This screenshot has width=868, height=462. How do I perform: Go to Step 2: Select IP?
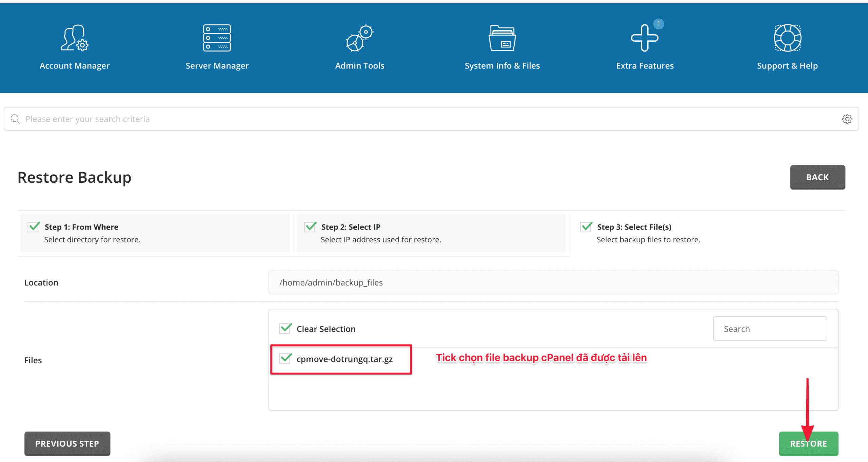[x=351, y=227]
